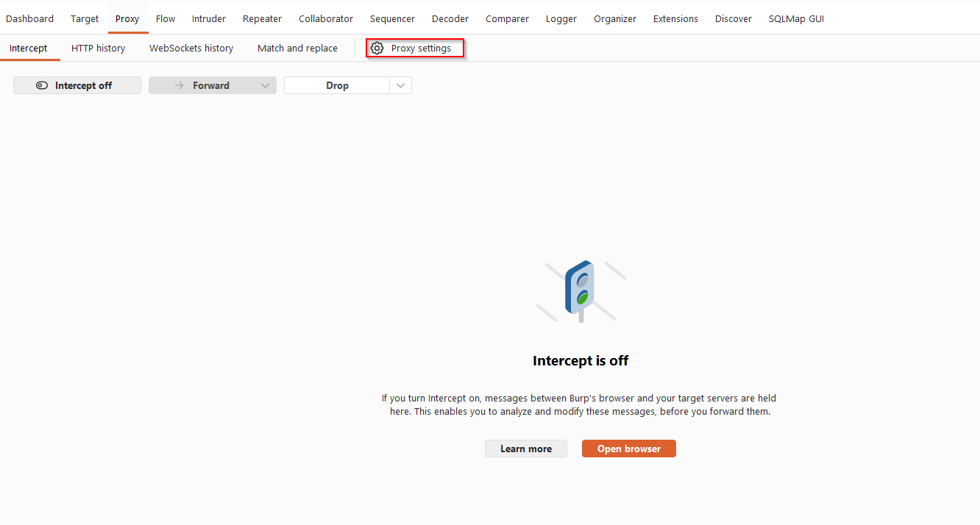Go to the Flow tab

(x=166, y=18)
